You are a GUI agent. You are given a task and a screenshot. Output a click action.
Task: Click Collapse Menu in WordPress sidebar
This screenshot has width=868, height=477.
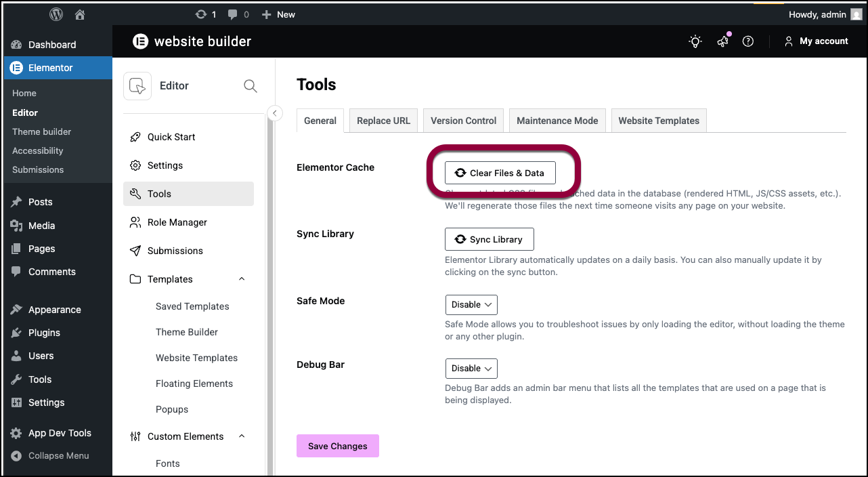[x=58, y=456]
